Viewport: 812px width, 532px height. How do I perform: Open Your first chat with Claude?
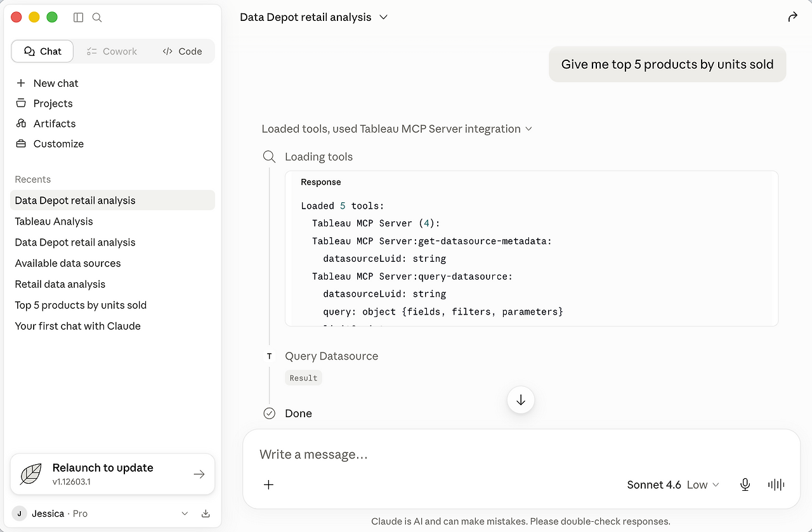tap(113, 326)
